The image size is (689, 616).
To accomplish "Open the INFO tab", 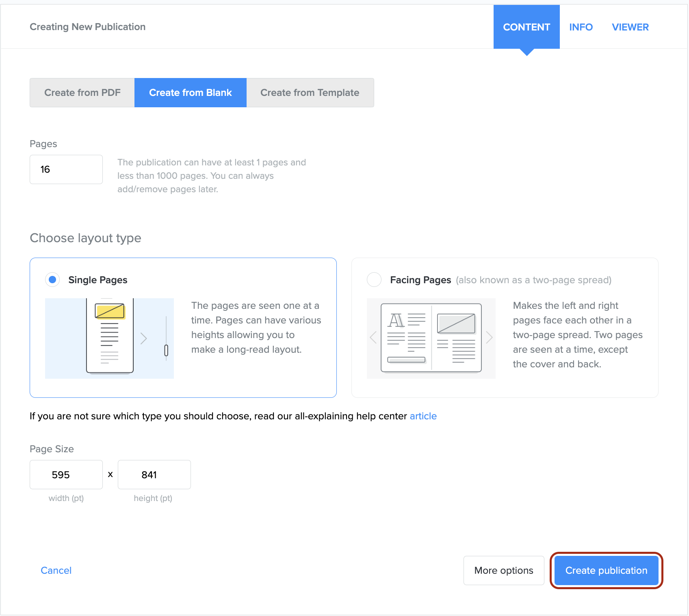I will point(581,27).
